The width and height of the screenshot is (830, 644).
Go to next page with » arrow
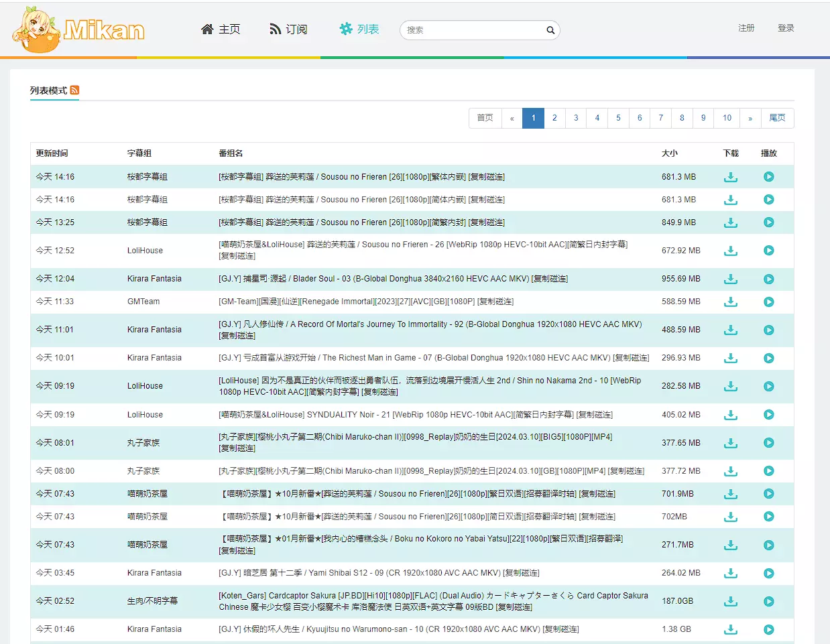[x=750, y=118]
